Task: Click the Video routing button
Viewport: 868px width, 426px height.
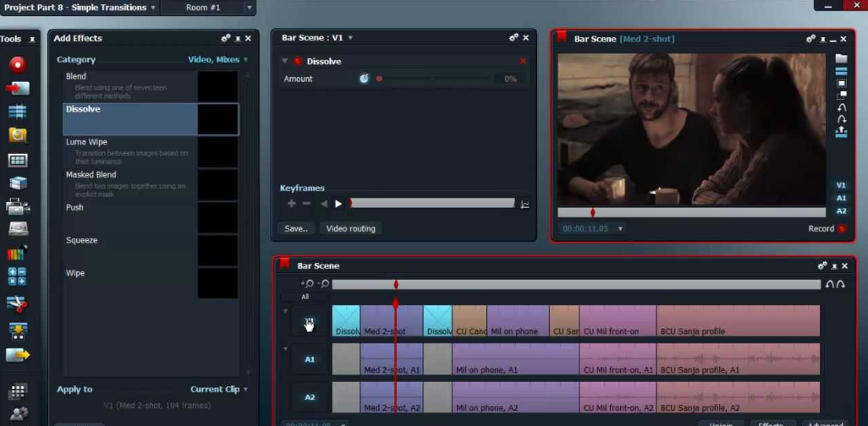Action: pos(350,228)
